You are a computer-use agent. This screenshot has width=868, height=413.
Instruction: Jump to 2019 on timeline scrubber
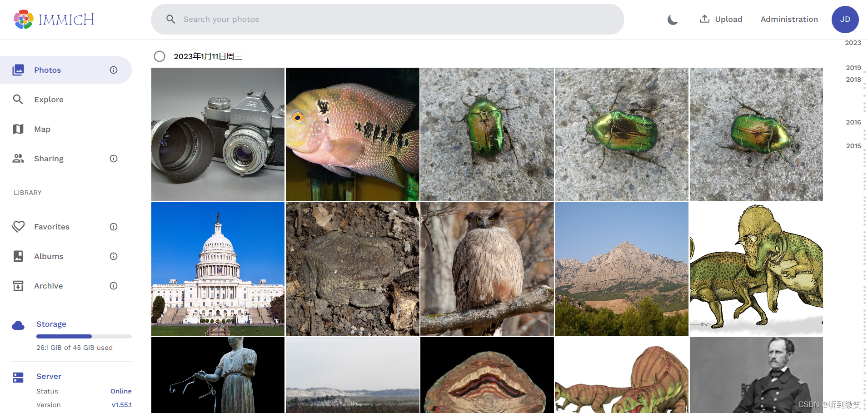point(853,68)
